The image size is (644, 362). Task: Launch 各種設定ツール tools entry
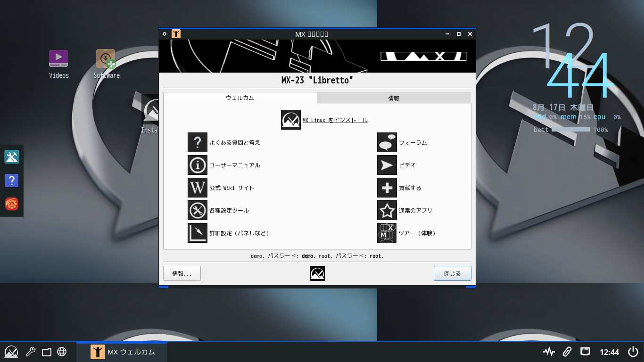218,210
